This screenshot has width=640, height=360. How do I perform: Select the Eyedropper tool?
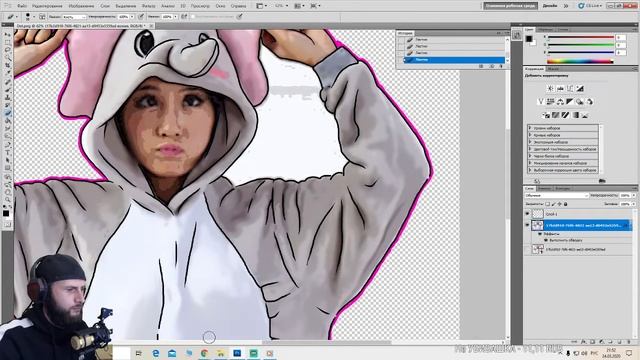(x=8, y=73)
